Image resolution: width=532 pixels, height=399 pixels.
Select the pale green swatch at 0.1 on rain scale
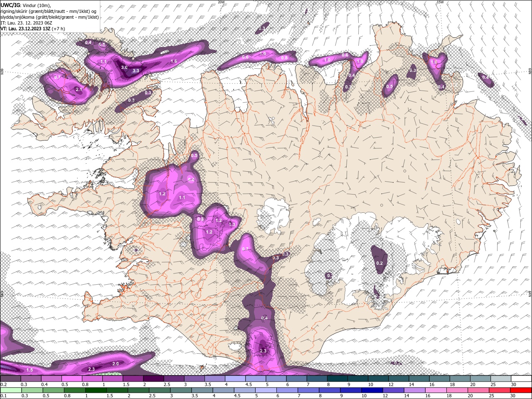pyautogui.click(x=11, y=390)
